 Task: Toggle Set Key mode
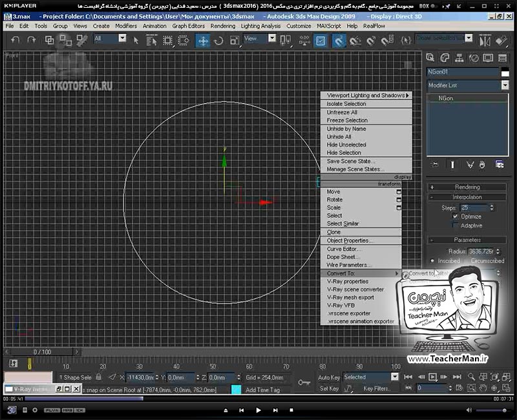coord(329,388)
